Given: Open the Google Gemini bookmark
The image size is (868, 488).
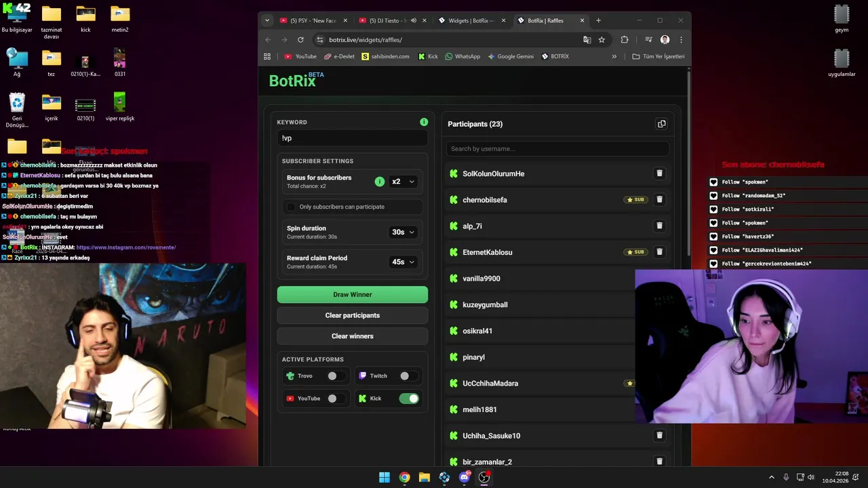Looking at the screenshot, I should pos(510,56).
